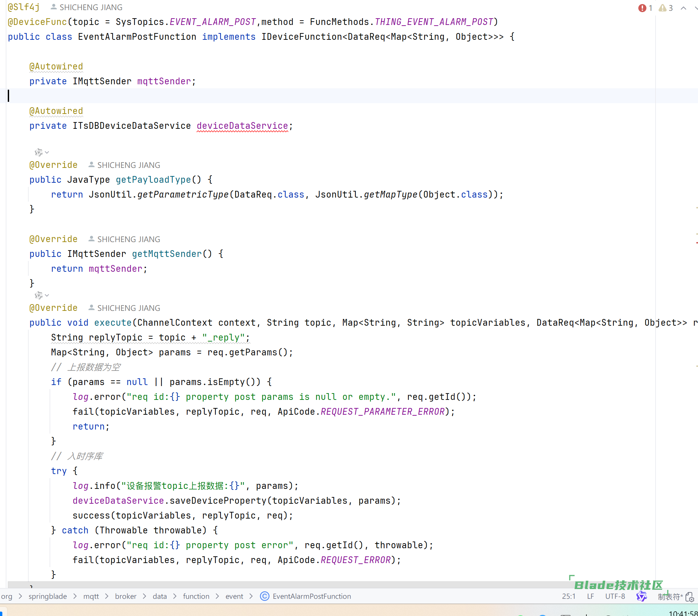
Task: Select the org breadcrumb
Action: [x=6, y=596]
